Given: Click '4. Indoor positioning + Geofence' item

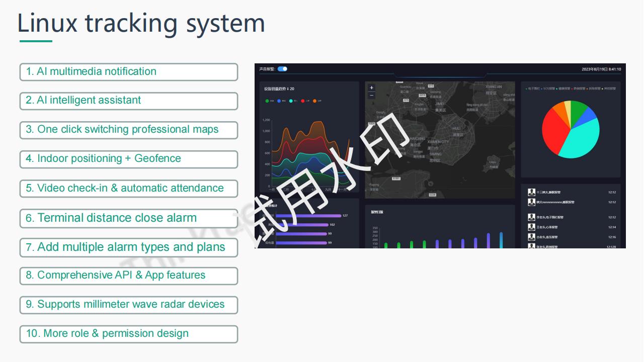Looking at the screenshot, I should pos(128,159).
